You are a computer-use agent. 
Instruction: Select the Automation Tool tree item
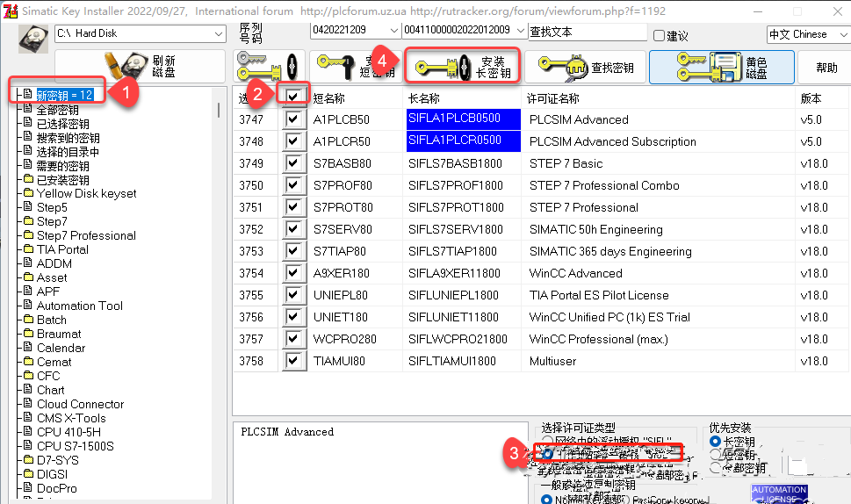pos(80,306)
